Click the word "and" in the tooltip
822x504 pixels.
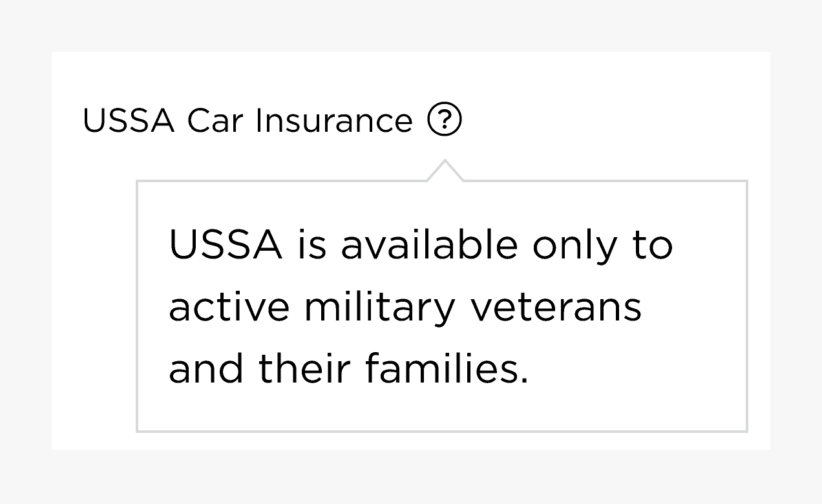pos(207,369)
